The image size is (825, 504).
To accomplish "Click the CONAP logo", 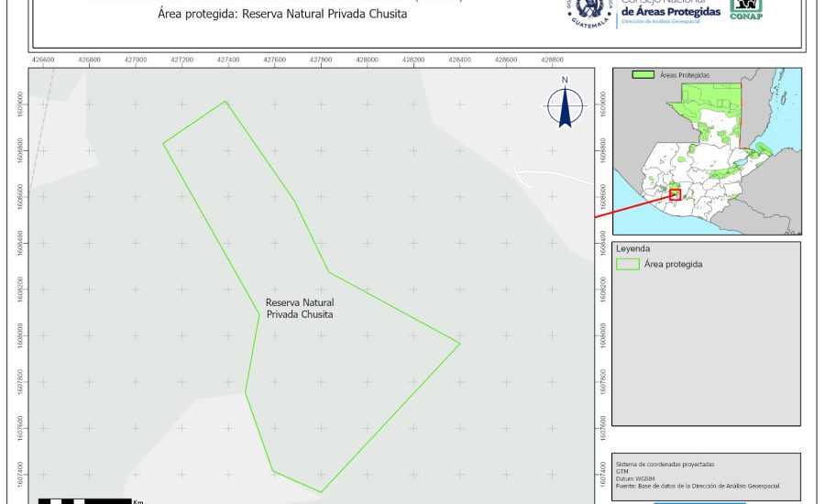I will pyautogui.click(x=746, y=9).
